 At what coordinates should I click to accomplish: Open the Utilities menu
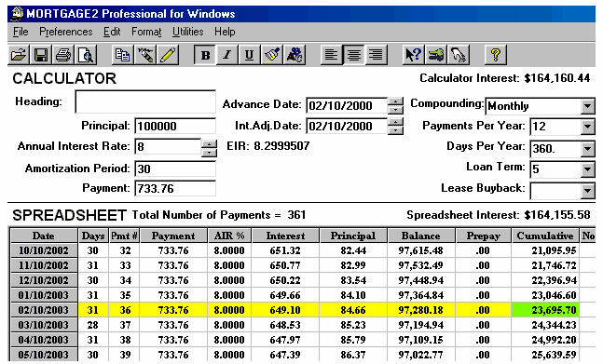pos(187,32)
